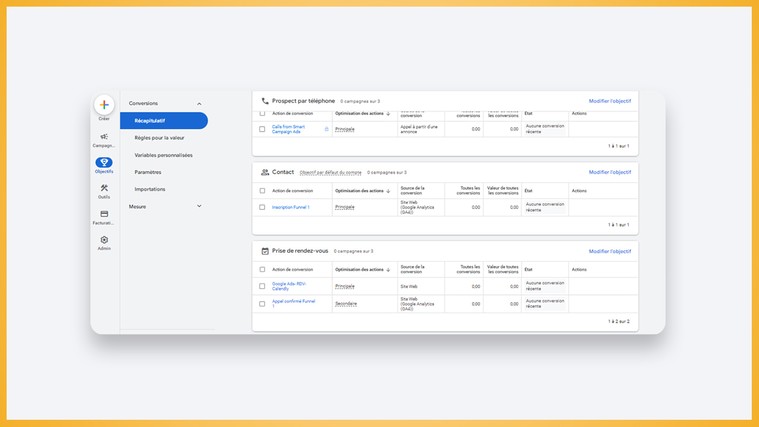Click the calendar icon beside Prise de rendez-vous
This screenshot has width=759, height=427.
coord(265,251)
